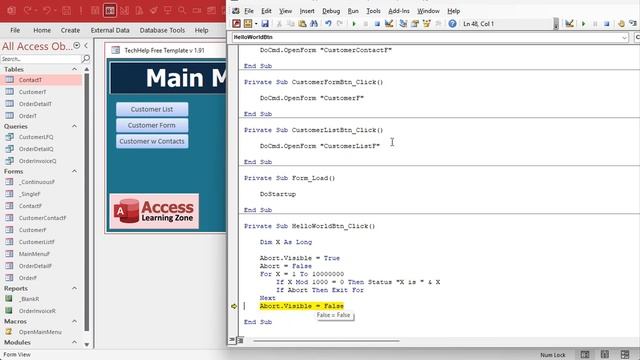This screenshot has width=640, height=360.
Task: Open Project Explorer from the toolbar icon
Action: click(x=403, y=24)
